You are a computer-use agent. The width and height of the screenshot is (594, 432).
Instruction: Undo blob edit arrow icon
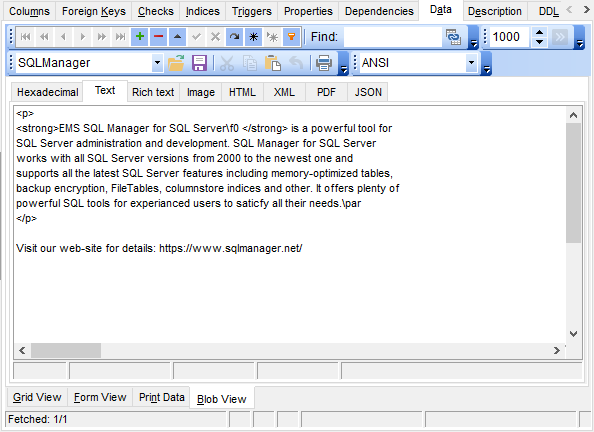click(296, 63)
